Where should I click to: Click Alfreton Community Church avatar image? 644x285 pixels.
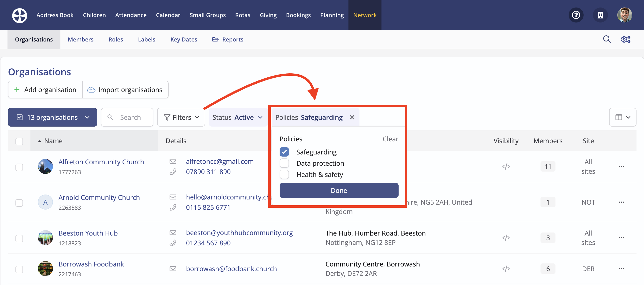tap(45, 166)
